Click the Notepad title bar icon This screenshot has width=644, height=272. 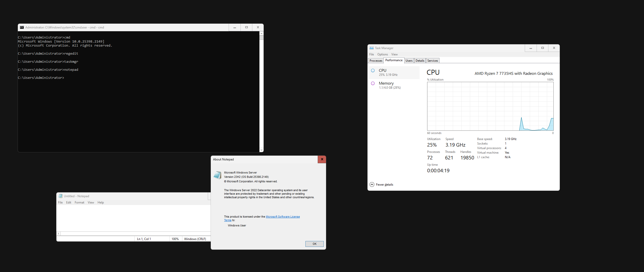pos(60,196)
